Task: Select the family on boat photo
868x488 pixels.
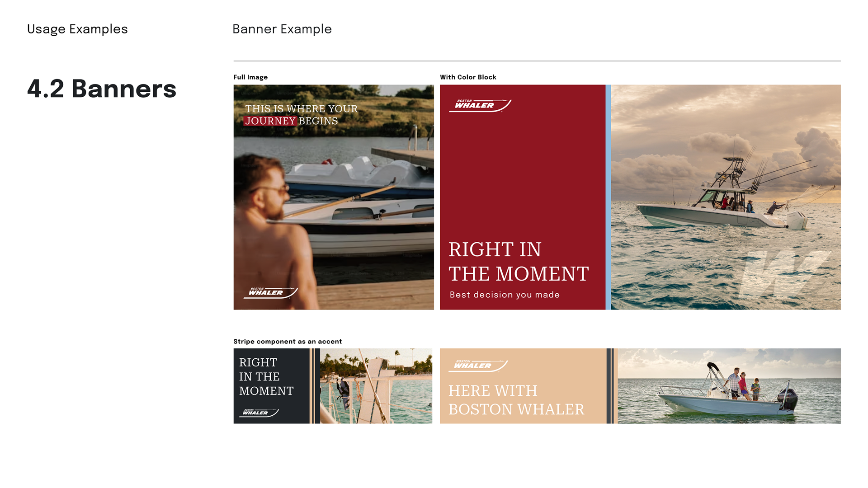Action: coord(729,386)
